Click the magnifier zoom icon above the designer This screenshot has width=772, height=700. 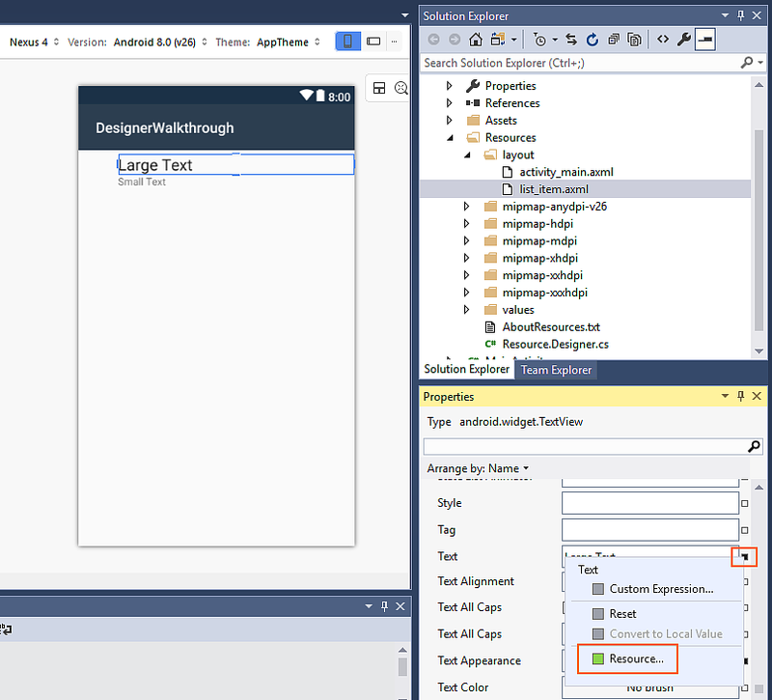pos(401,88)
